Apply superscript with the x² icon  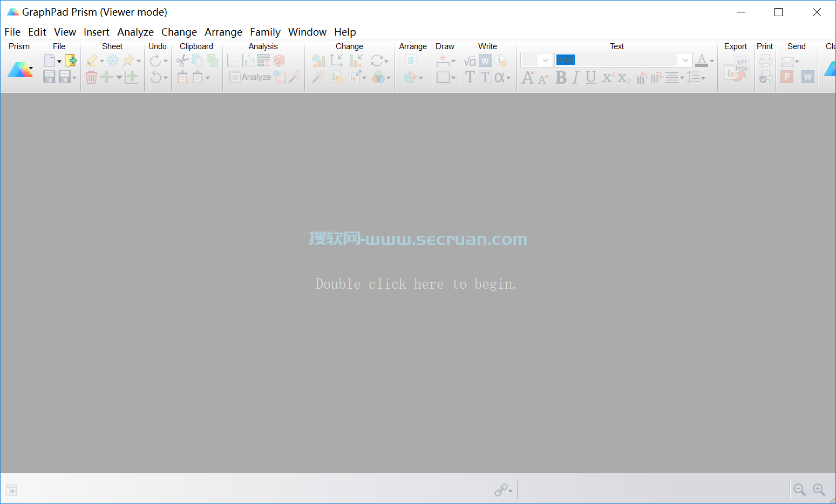(608, 78)
